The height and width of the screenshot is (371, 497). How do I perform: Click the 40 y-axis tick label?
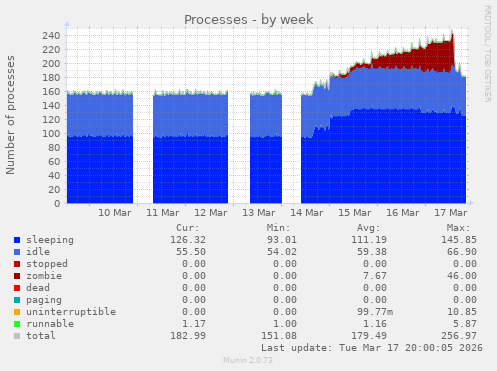click(x=54, y=176)
